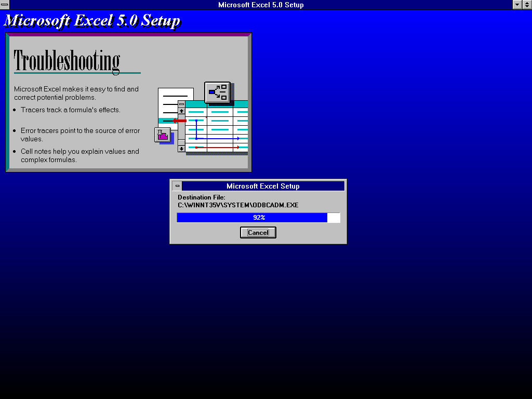Cancel the Excel setup installation
532x399 pixels.
[258, 232]
